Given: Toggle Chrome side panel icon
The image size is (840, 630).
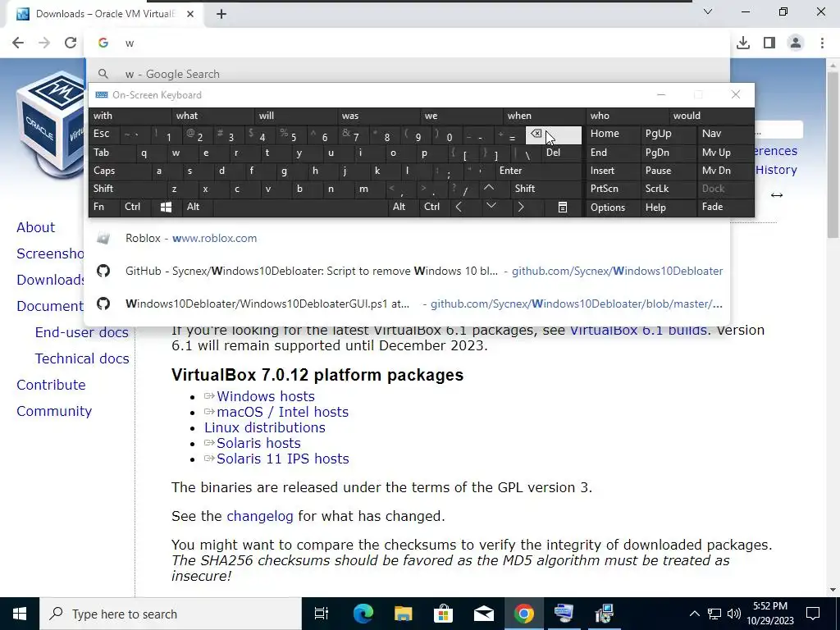Looking at the screenshot, I should click(769, 43).
